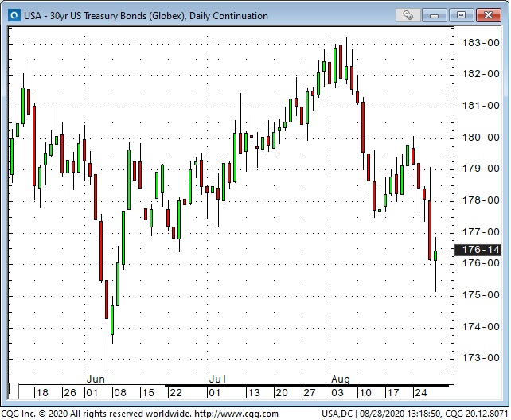This screenshot has width=511, height=420.
Task: Click date label 20 on time axis
Action: point(282,393)
